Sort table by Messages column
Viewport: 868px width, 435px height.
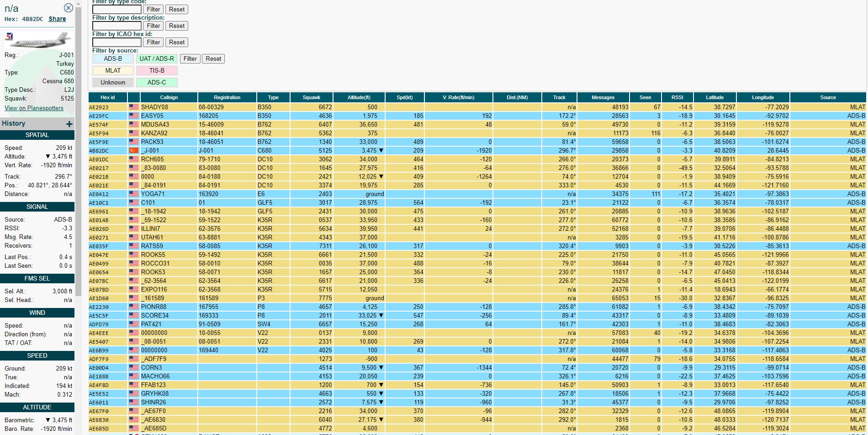603,97
